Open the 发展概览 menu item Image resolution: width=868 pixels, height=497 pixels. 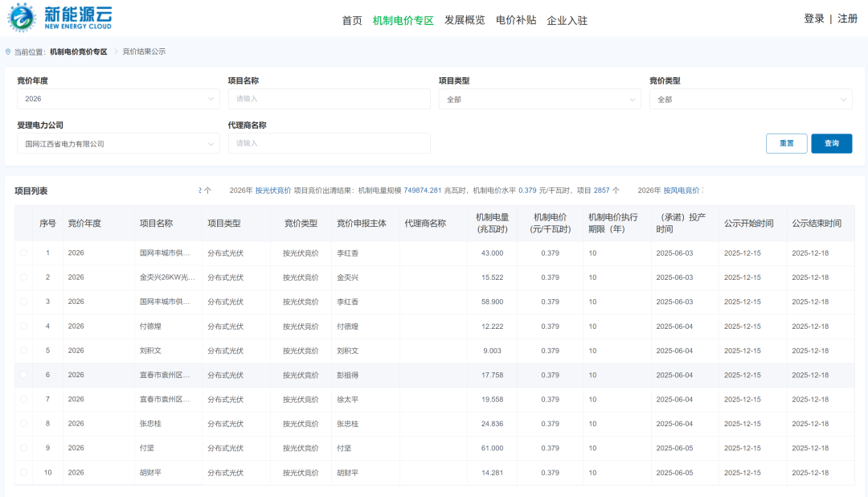(x=465, y=20)
